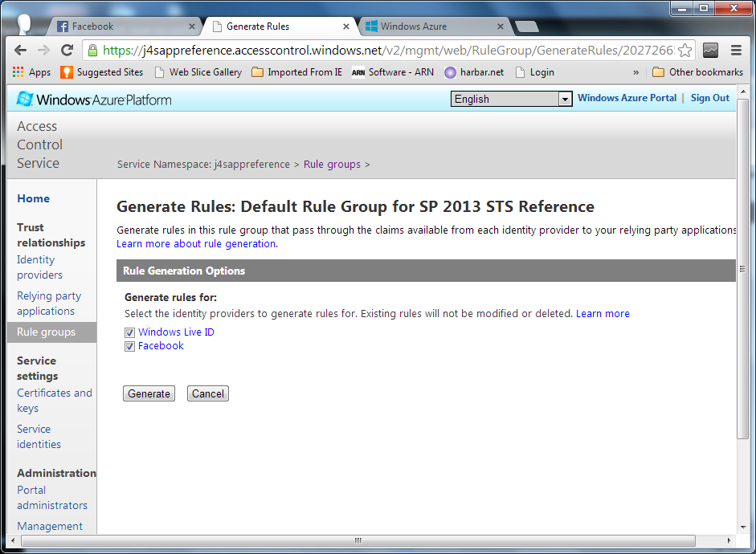The height and width of the screenshot is (554, 756).
Task: Click the browser back arrow
Action: pyautogui.click(x=21, y=50)
